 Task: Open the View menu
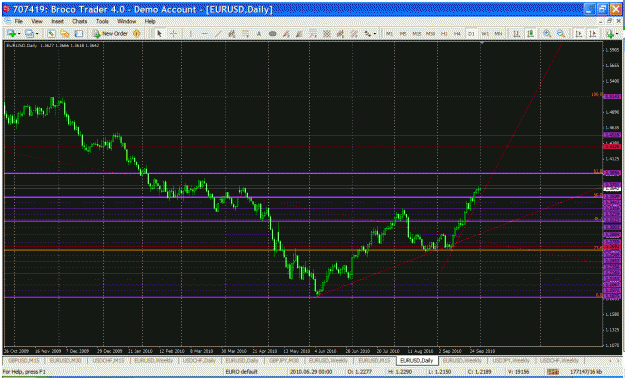tap(37, 21)
